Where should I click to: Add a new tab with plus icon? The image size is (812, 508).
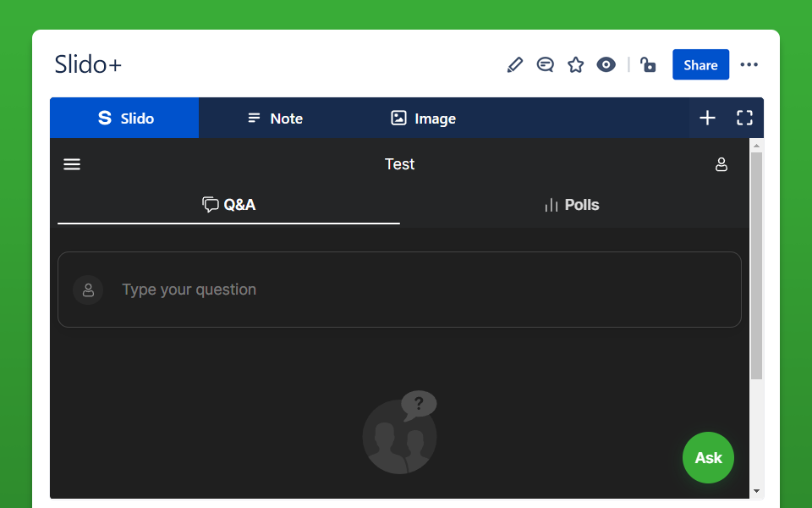(x=707, y=119)
